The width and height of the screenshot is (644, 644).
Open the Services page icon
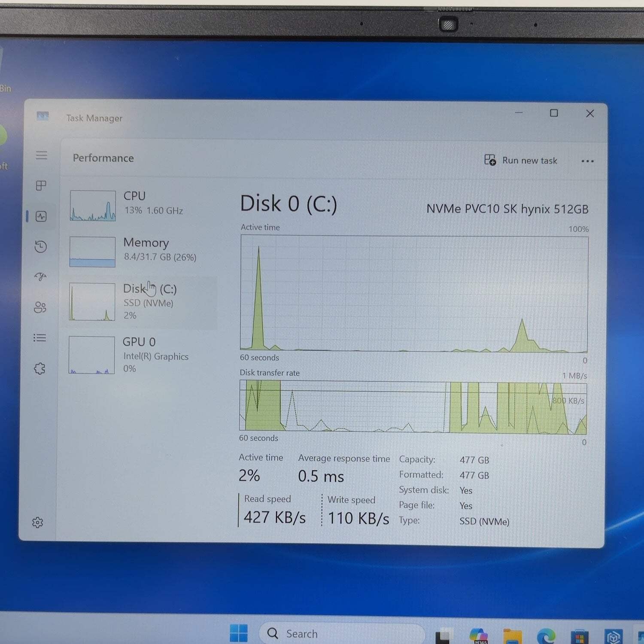point(39,368)
